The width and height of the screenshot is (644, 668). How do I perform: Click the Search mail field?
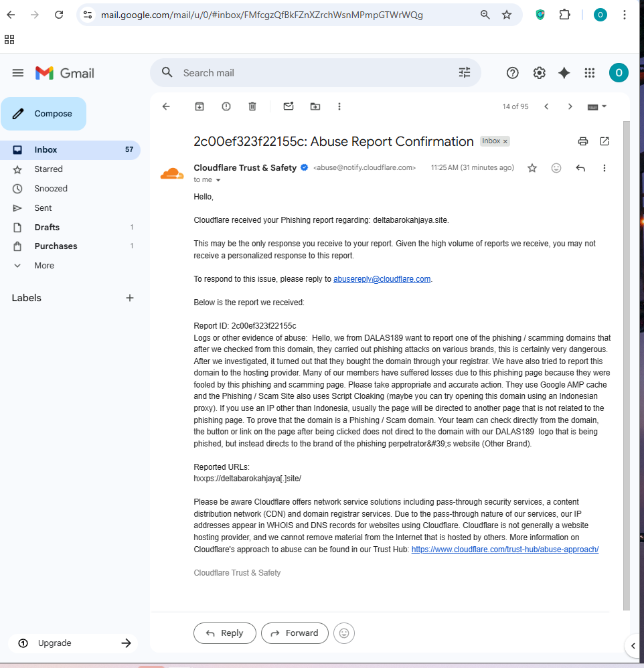(315, 73)
